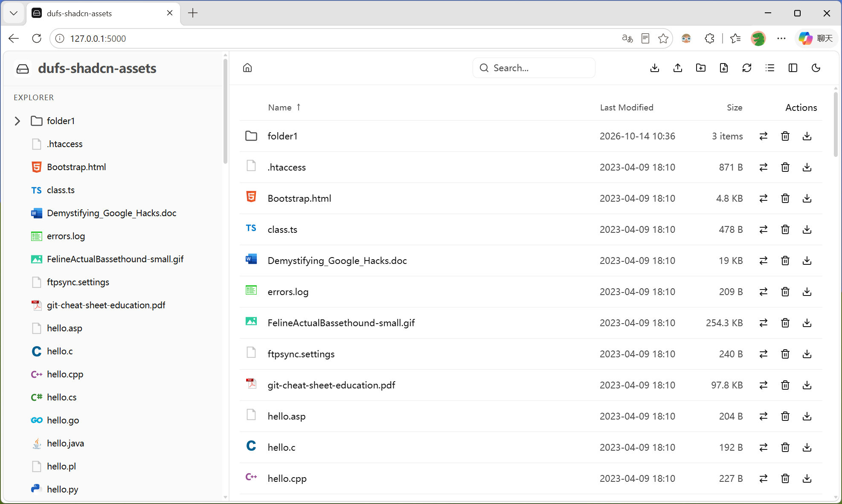Open the tab list dropdown arrow
Screen dimensions: 842x504
point(14,13)
